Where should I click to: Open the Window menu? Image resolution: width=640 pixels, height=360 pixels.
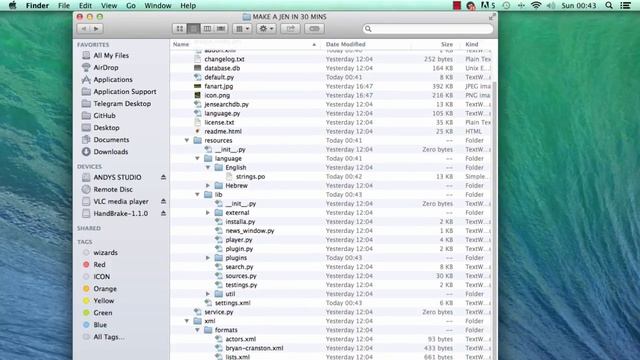[158, 6]
